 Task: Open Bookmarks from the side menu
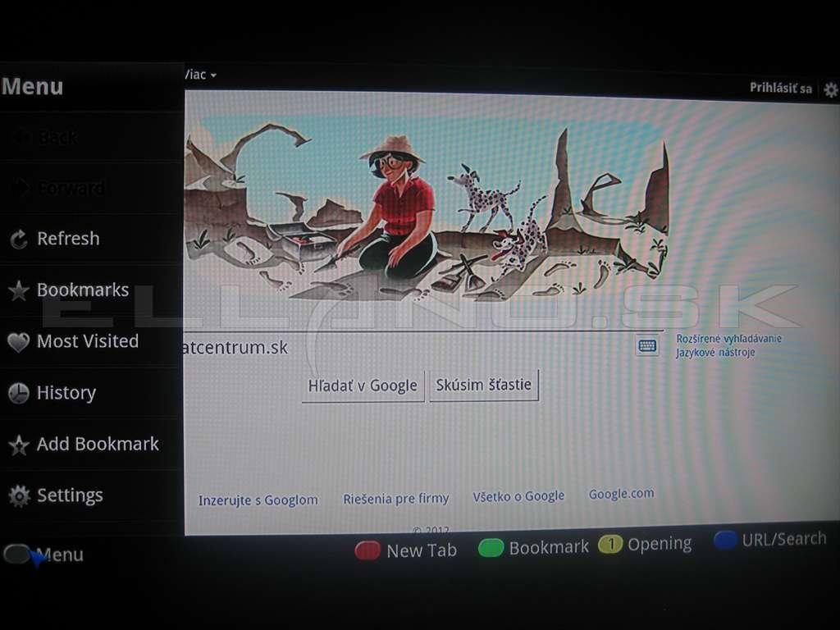pyautogui.click(x=91, y=290)
